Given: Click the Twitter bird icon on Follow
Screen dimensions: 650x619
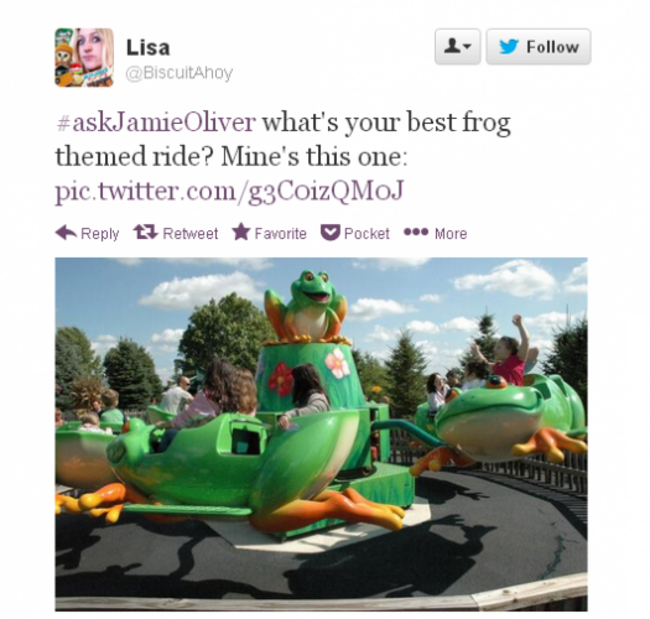Looking at the screenshot, I should 509,47.
